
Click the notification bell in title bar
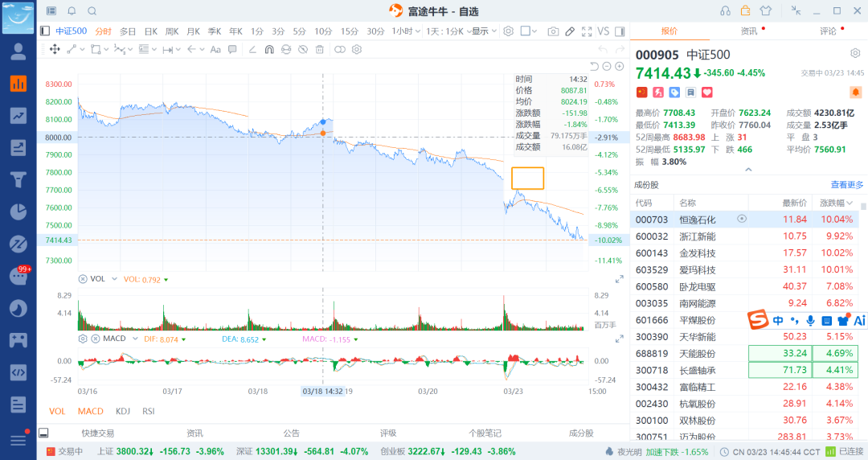click(x=72, y=11)
